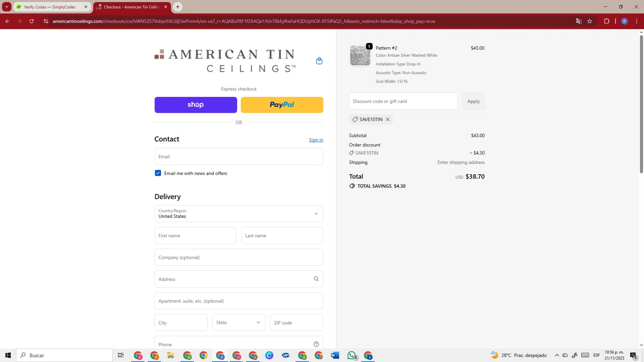Click the address search magnifier icon
Screen dimensions: 644x362
[316, 279]
